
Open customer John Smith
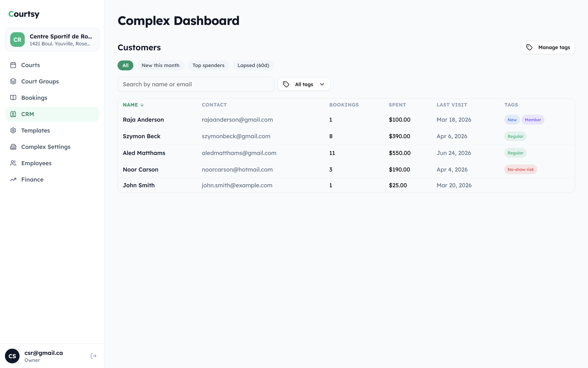(x=139, y=185)
